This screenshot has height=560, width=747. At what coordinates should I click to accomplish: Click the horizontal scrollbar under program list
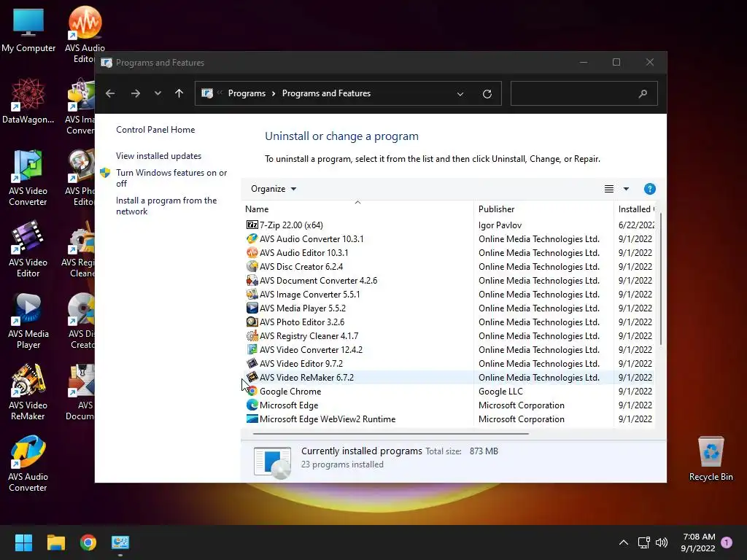pos(391,433)
